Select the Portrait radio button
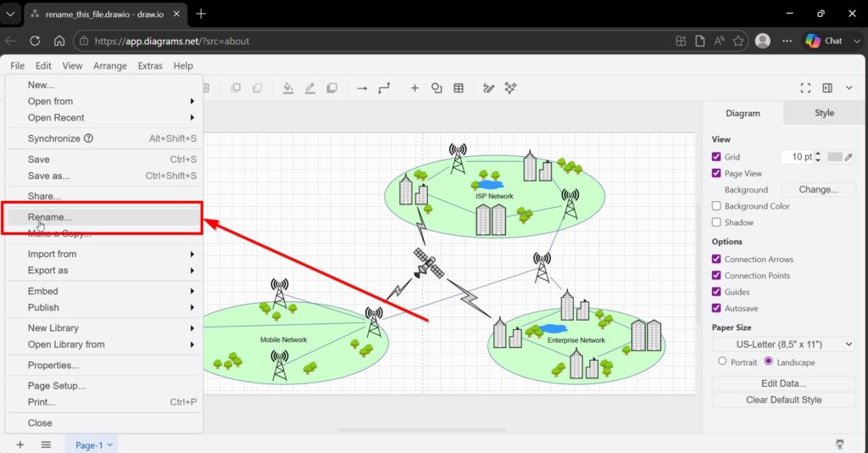The height and width of the screenshot is (453, 868). (x=722, y=361)
